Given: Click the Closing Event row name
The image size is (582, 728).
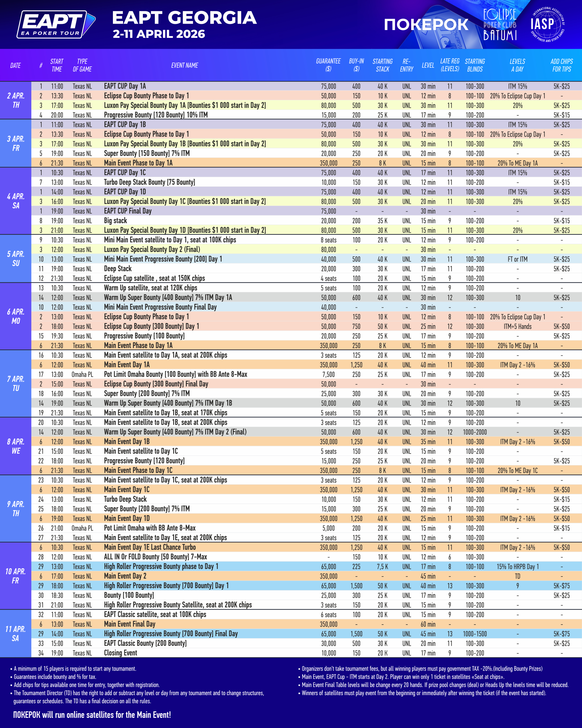Looking at the screenshot, I should pos(120,653).
